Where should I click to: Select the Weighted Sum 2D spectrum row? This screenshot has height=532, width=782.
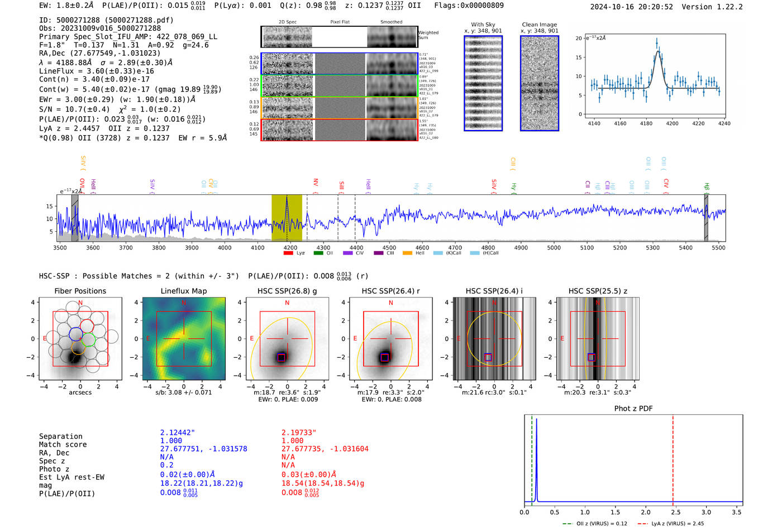pyautogui.click(x=340, y=37)
